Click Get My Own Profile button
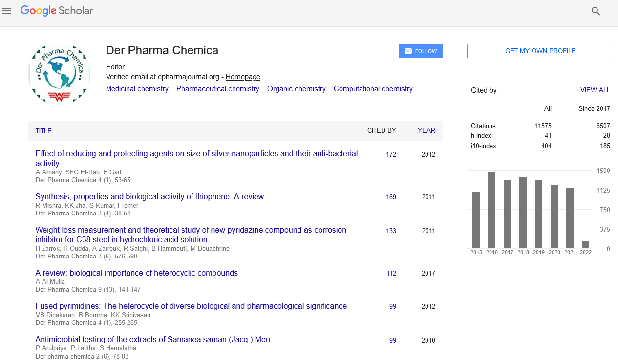The image size is (618, 364). (540, 51)
